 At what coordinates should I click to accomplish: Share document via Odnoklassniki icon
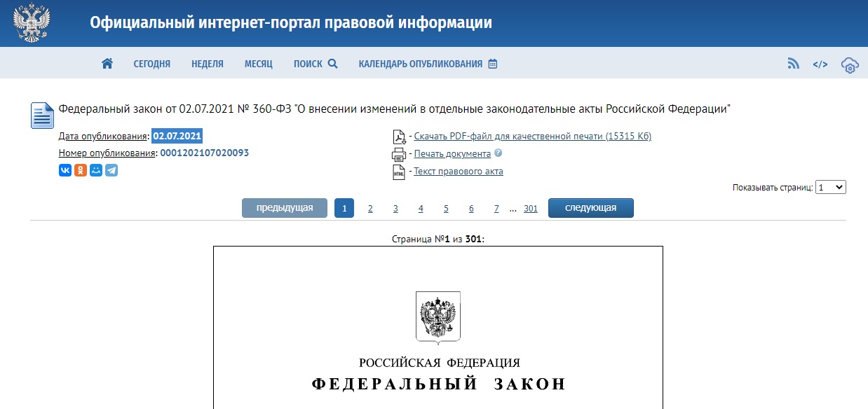(81, 170)
